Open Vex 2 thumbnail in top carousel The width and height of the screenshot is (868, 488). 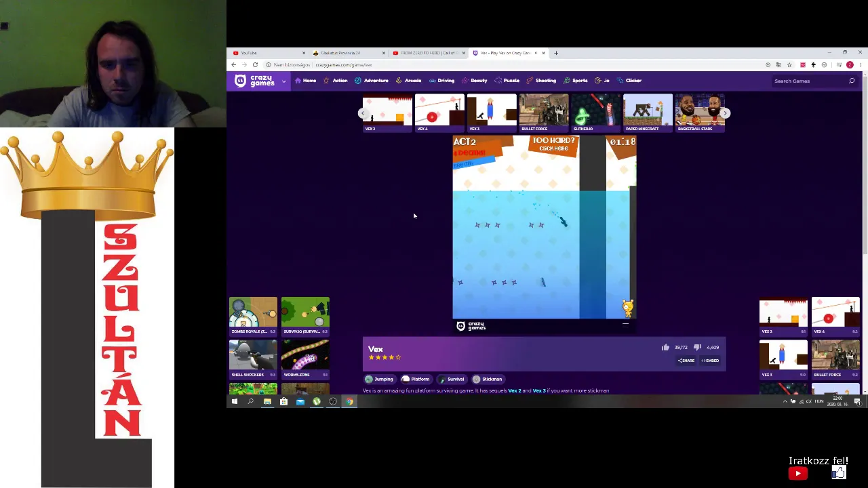pyautogui.click(x=387, y=113)
